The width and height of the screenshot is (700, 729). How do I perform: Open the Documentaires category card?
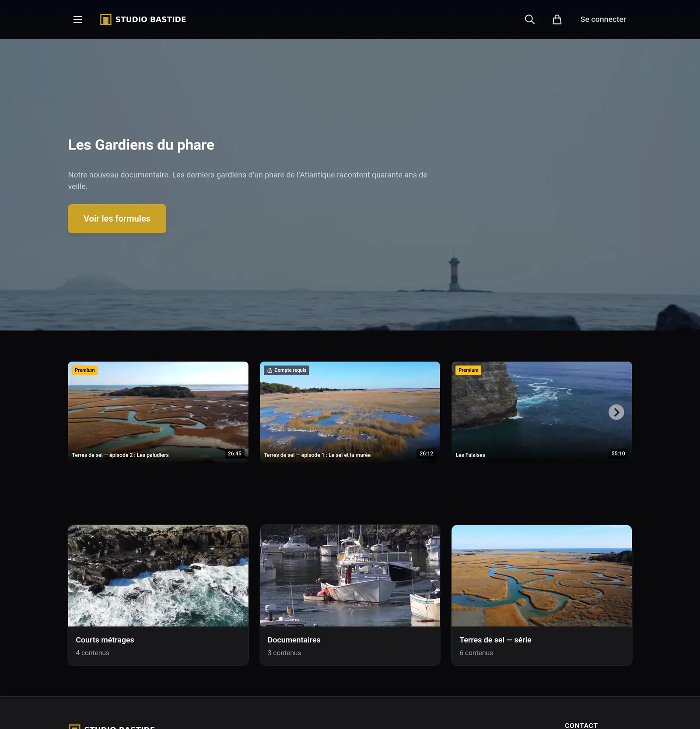tap(350, 595)
